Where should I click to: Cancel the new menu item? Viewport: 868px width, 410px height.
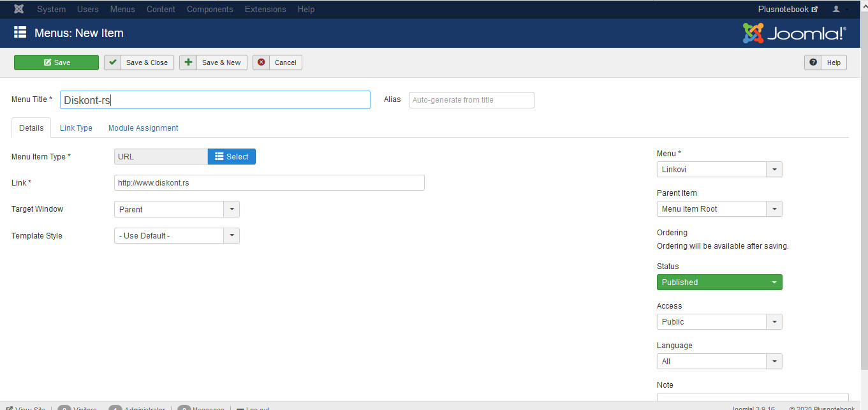click(x=277, y=62)
